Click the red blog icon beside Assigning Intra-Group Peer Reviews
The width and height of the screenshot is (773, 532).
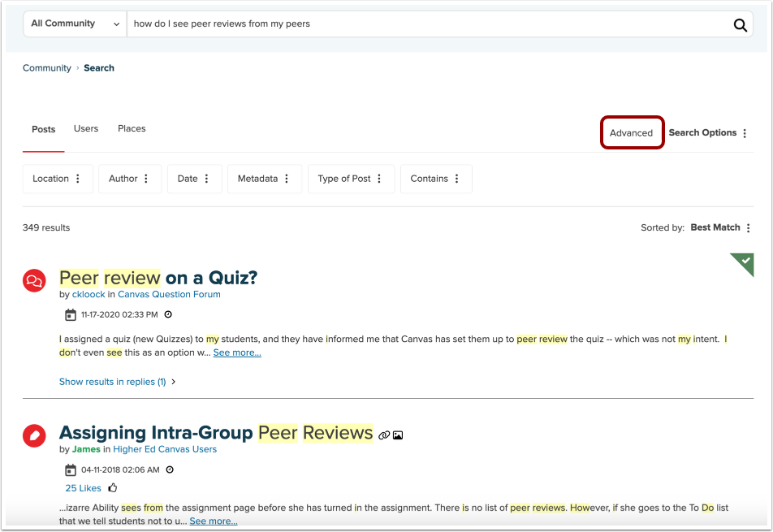pos(34,436)
